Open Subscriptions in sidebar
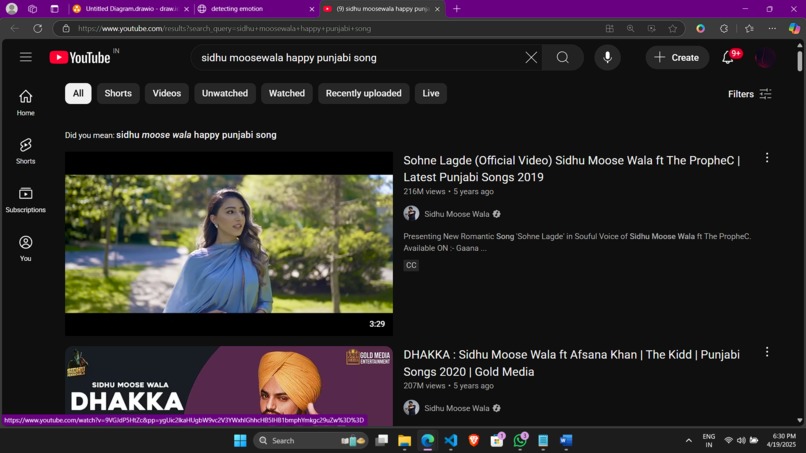The height and width of the screenshot is (453, 806). [25, 200]
